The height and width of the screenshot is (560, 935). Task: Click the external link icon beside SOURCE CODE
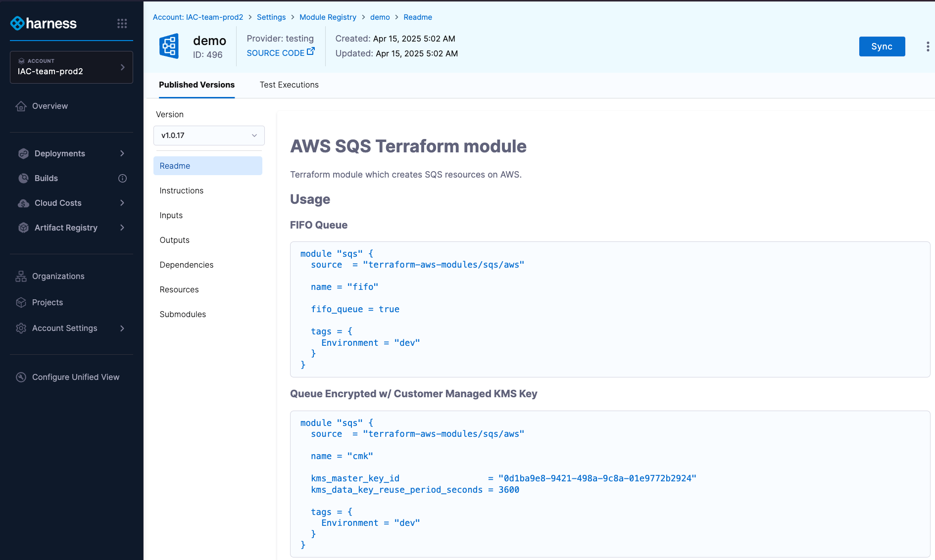click(311, 51)
